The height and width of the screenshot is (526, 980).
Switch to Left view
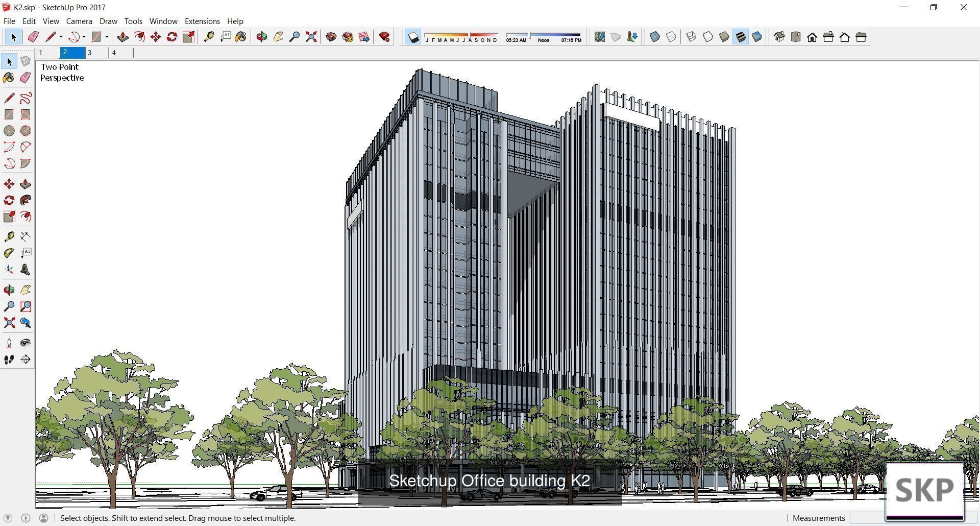point(861,37)
